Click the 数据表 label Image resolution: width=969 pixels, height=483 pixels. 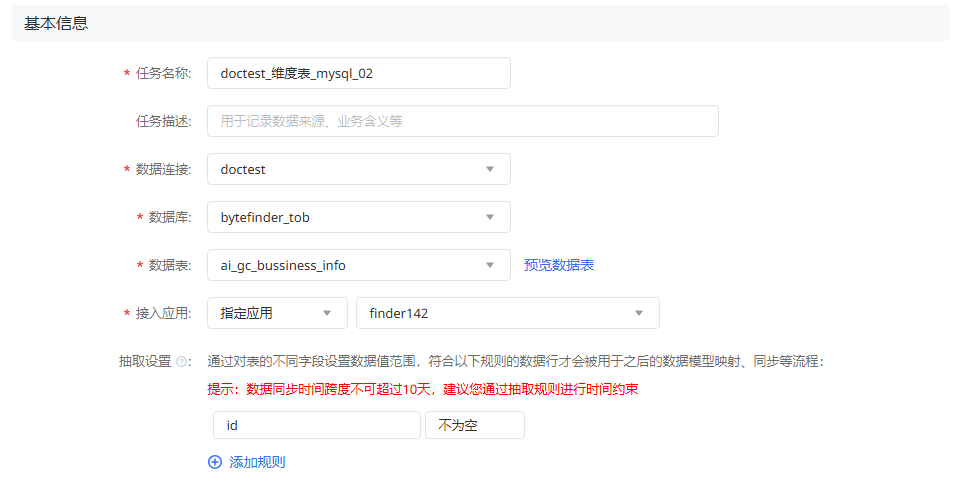[x=170, y=266]
